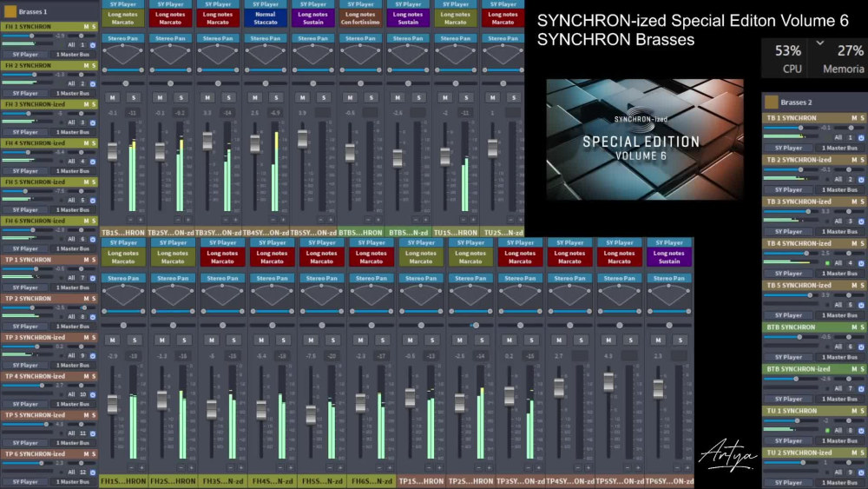Image resolution: width=868 pixels, height=489 pixels.
Task: Click the power icon on FH 6 SYNCHRON-ized channel
Action: (93, 239)
